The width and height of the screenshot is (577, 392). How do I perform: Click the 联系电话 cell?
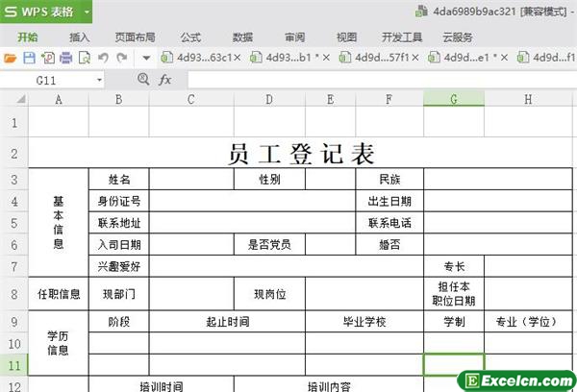pyautogui.click(x=389, y=223)
